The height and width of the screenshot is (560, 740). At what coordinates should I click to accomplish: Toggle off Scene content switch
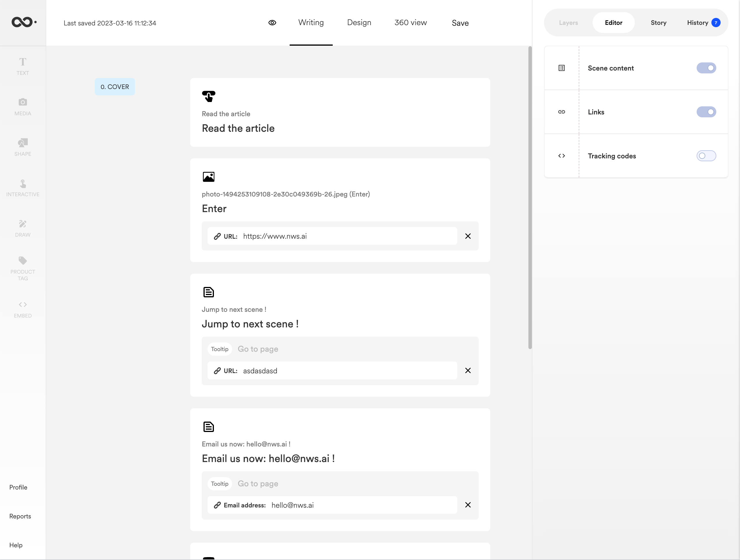pos(706,68)
